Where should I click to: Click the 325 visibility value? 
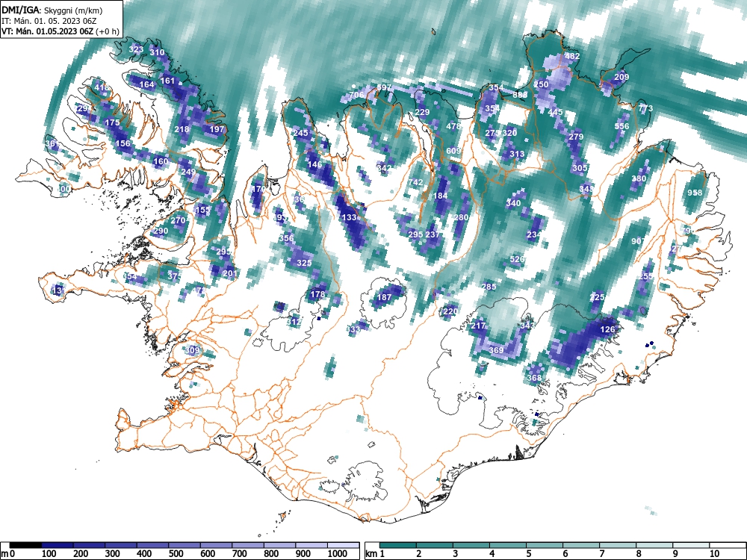click(x=304, y=262)
